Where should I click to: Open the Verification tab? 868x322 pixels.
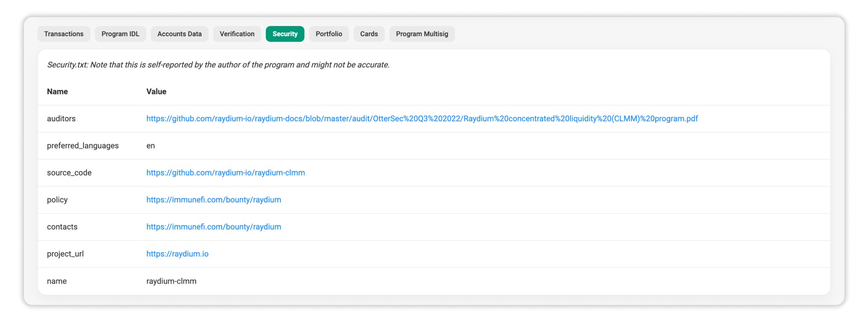pos(237,34)
